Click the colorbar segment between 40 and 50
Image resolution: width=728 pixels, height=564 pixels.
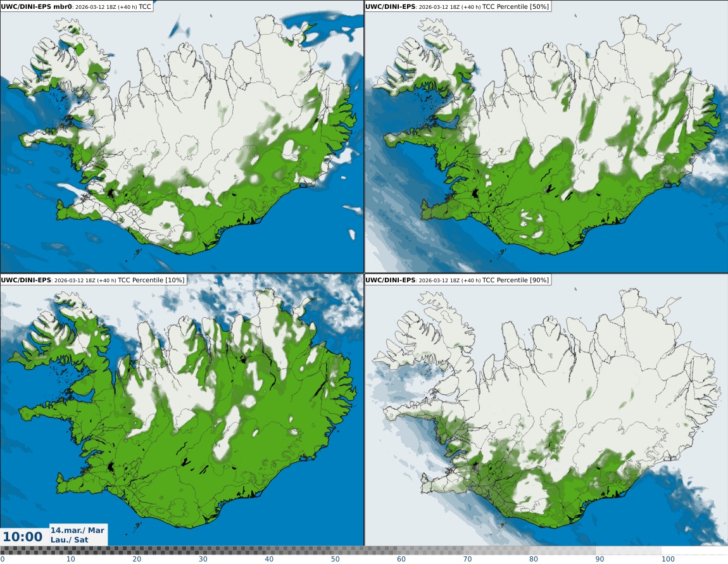tap(298, 551)
